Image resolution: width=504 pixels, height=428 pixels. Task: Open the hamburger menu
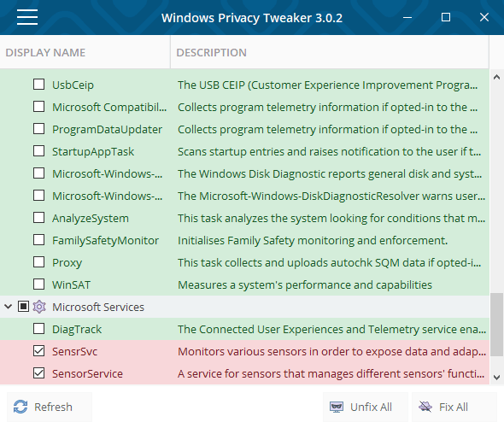[27, 17]
